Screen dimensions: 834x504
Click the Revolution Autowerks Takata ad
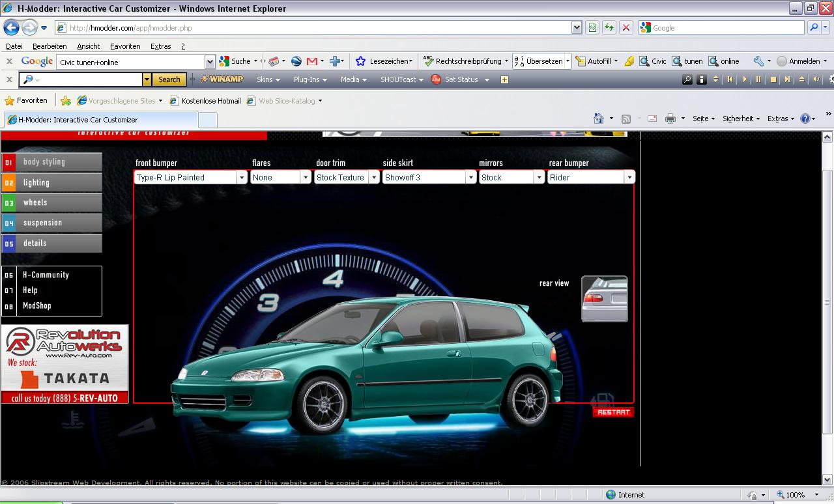(x=65, y=364)
